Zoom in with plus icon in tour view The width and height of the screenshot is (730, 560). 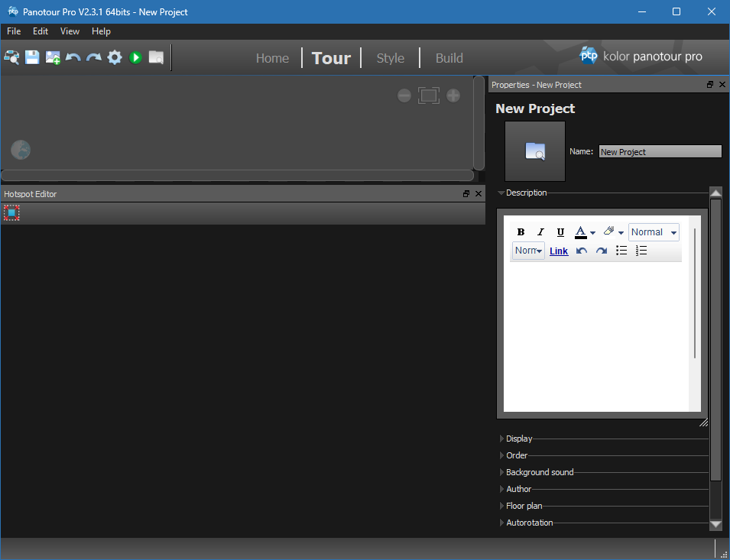point(453,95)
